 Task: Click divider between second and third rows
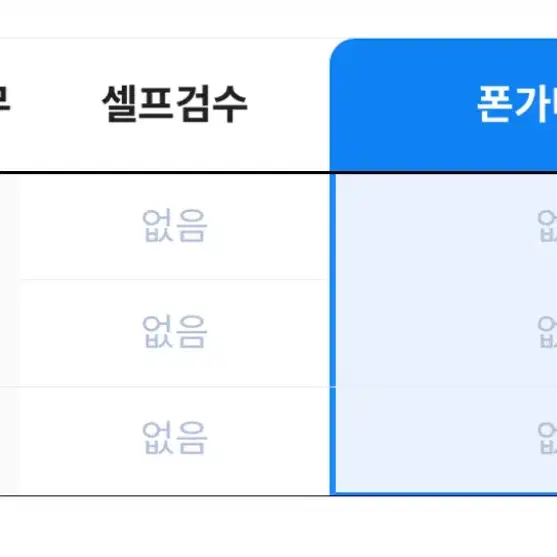tap(174, 387)
